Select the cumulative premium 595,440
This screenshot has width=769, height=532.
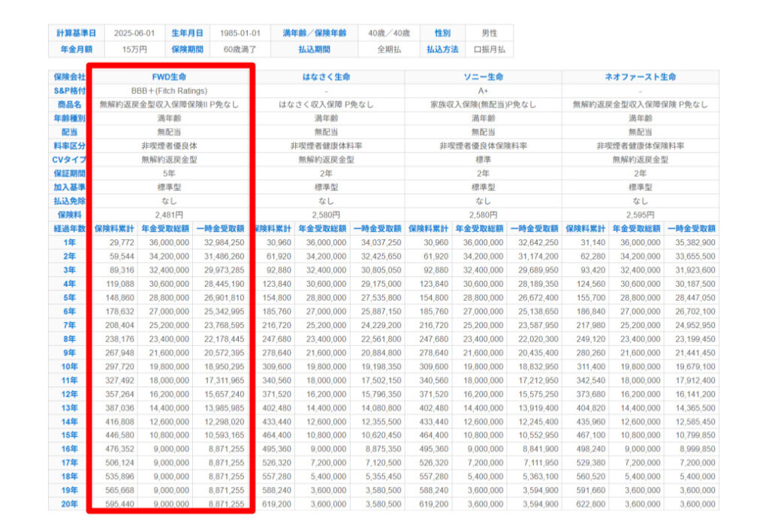pyautogui.click(x=119, y=504)
